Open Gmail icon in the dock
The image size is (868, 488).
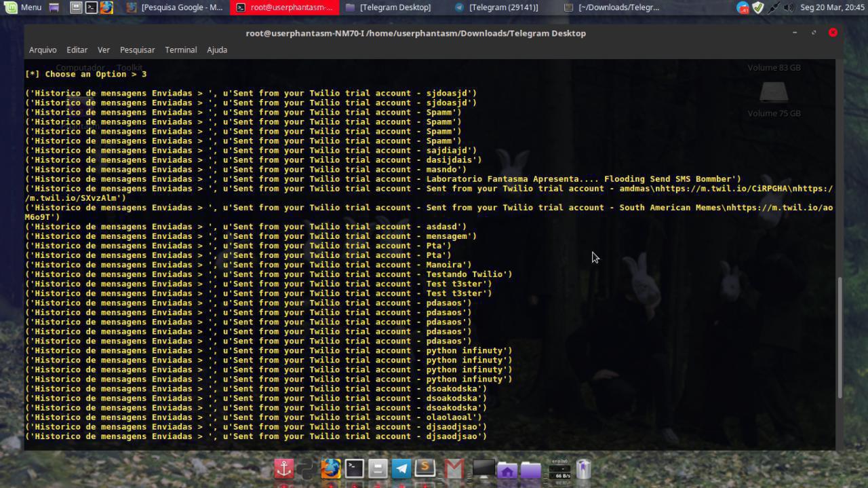tap(453, 468)
